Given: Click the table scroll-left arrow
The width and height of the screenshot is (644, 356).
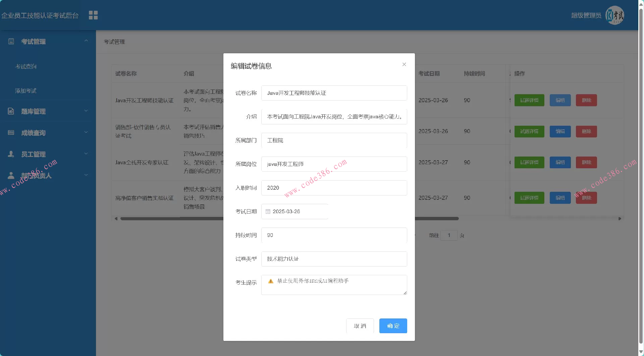Looking at the screenshot, I should [116, 219].
